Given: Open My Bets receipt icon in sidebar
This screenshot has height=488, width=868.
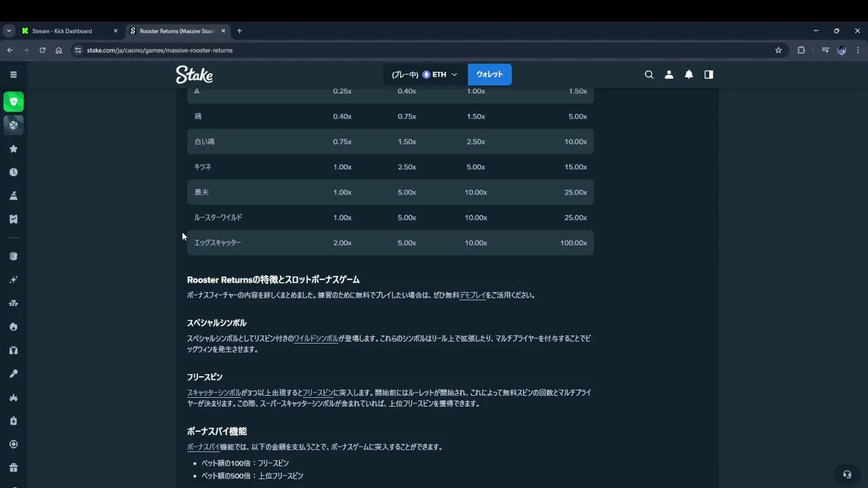Looking at the screenshot, I should [14, 219].
